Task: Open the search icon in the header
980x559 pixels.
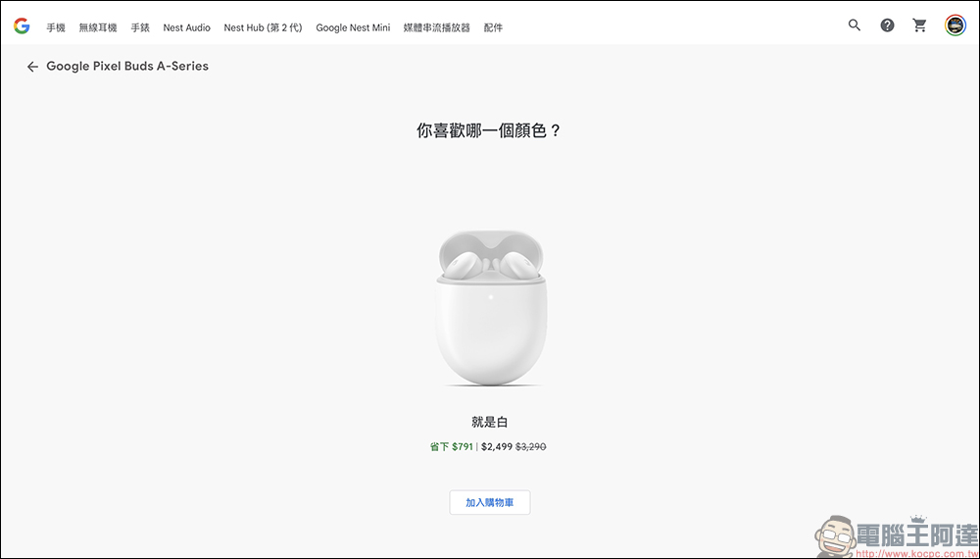Action: point(855,25)
